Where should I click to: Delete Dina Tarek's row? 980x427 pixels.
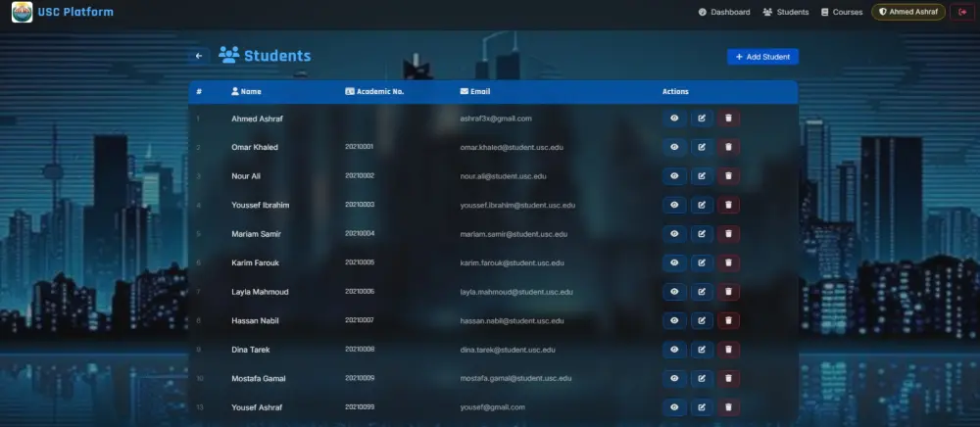point(728,350)
